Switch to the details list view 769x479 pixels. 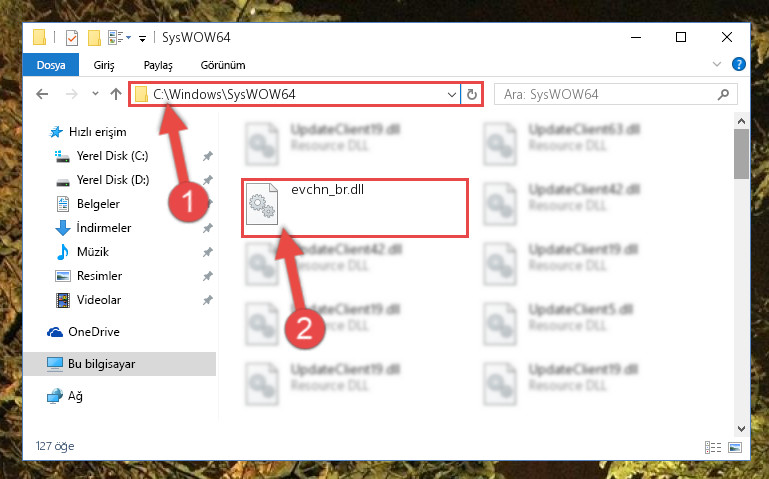pos(713,447)
